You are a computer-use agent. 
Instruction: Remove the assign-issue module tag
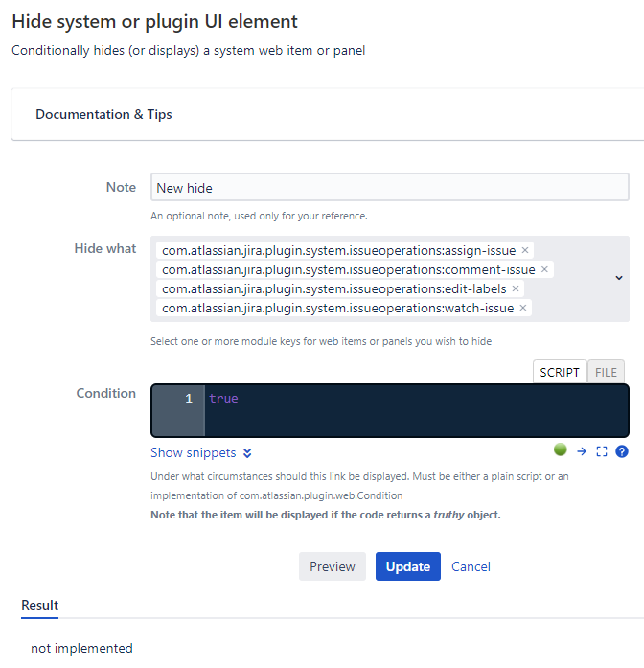pyautogui.click(x=525, y=250)
